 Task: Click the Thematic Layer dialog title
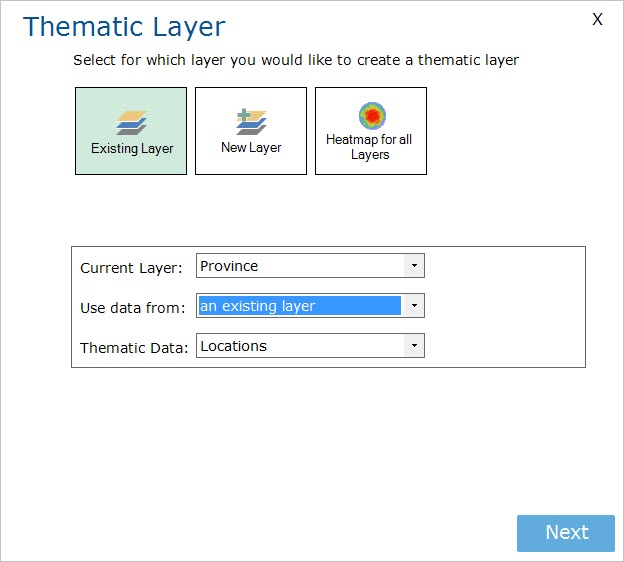click(124, 27)
